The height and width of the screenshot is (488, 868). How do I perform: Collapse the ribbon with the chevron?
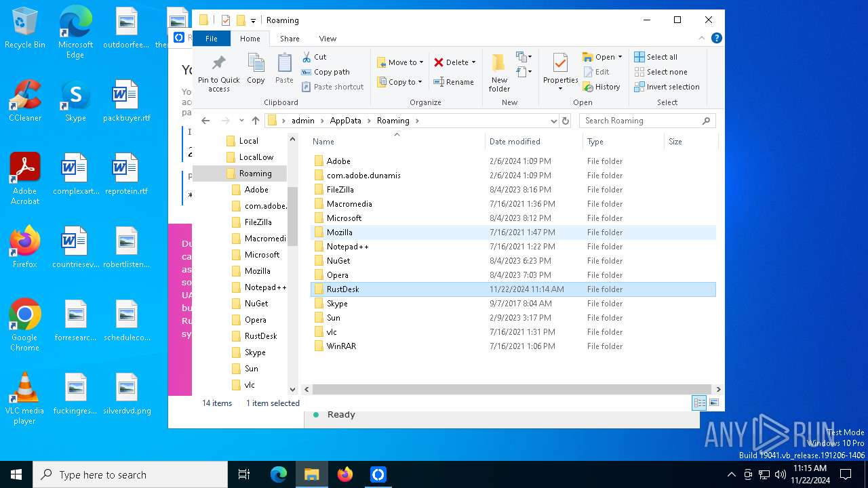702,39
